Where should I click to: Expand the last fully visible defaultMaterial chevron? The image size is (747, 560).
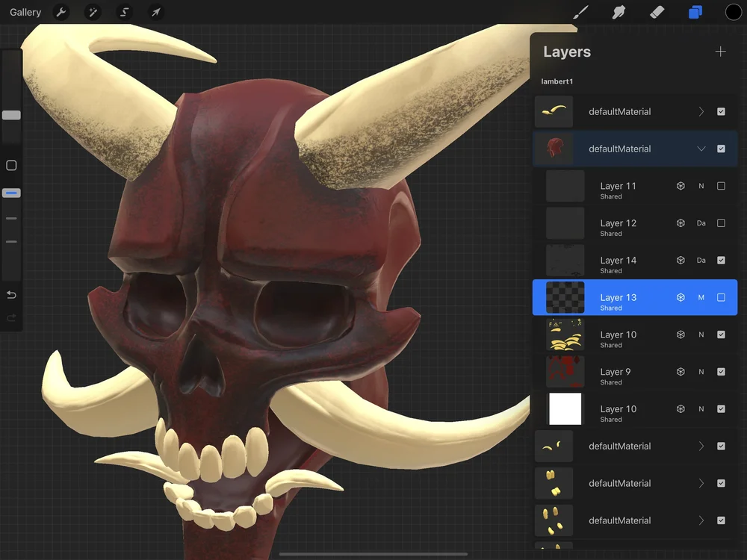click(x=701, y=520)
